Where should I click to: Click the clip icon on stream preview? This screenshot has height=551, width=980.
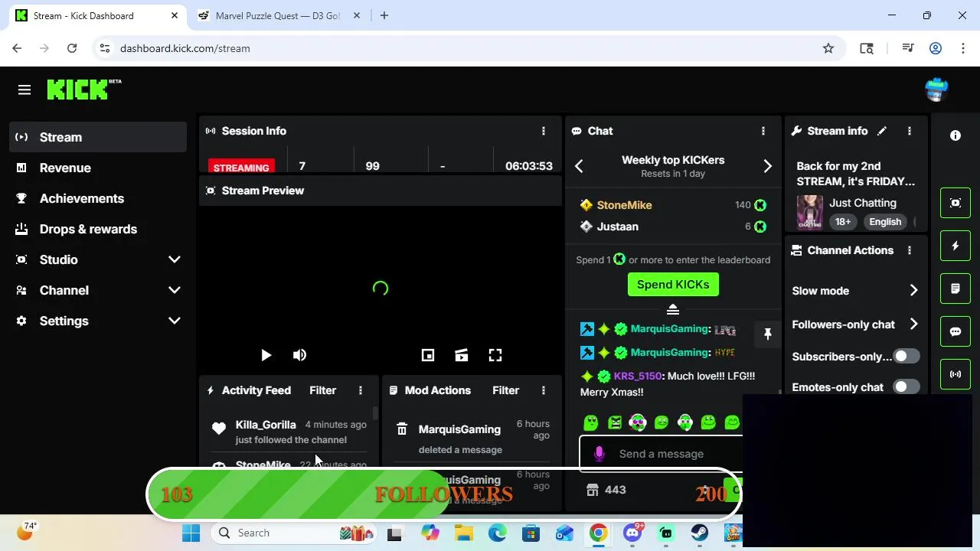[462, 355]
